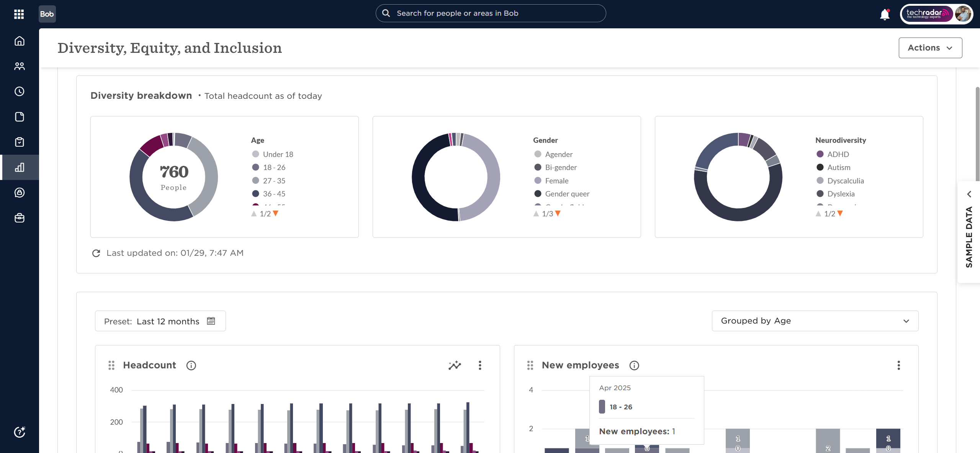Toggle the ADHD neurodiversity legend item

[838, 154]
